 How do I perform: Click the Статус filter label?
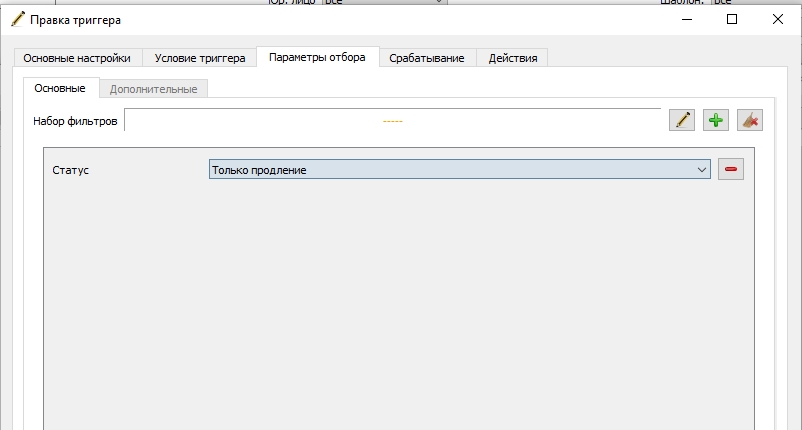pos(71,170)
